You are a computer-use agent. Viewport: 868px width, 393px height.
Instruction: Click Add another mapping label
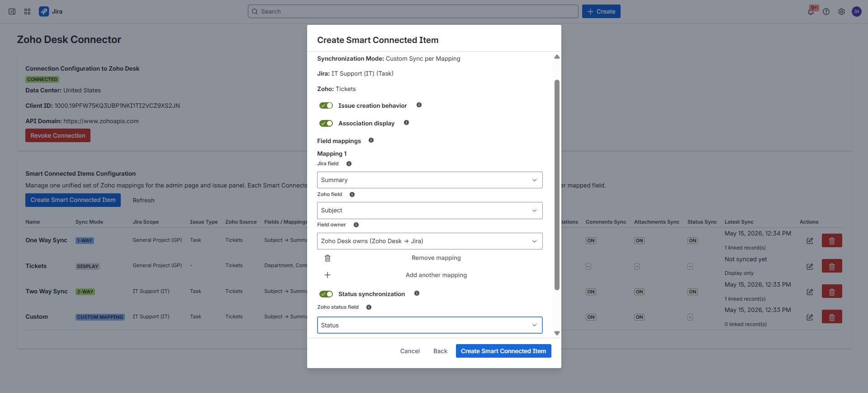(x=436, y=275)
